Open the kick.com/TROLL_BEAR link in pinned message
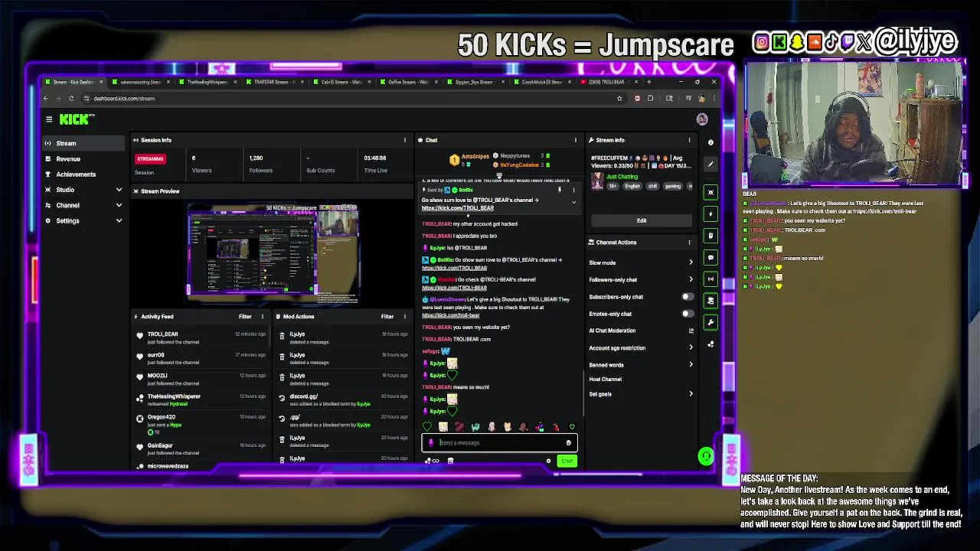 tap(458, 208)
